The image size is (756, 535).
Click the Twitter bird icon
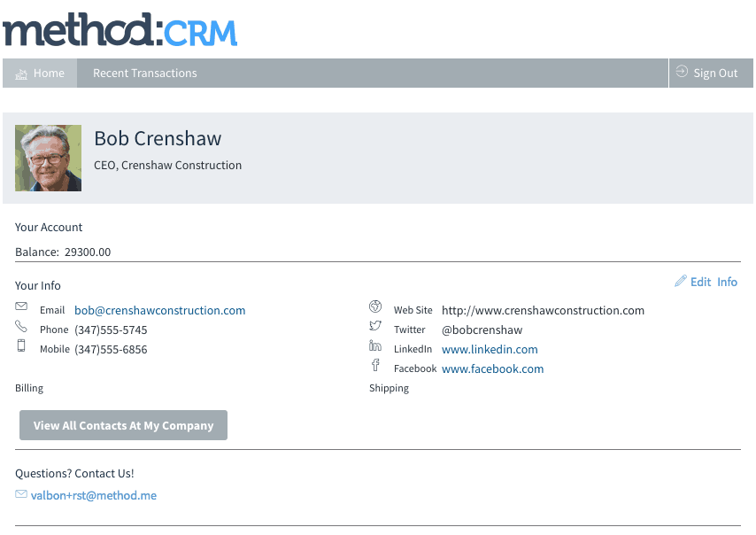[x=375, y=326]
